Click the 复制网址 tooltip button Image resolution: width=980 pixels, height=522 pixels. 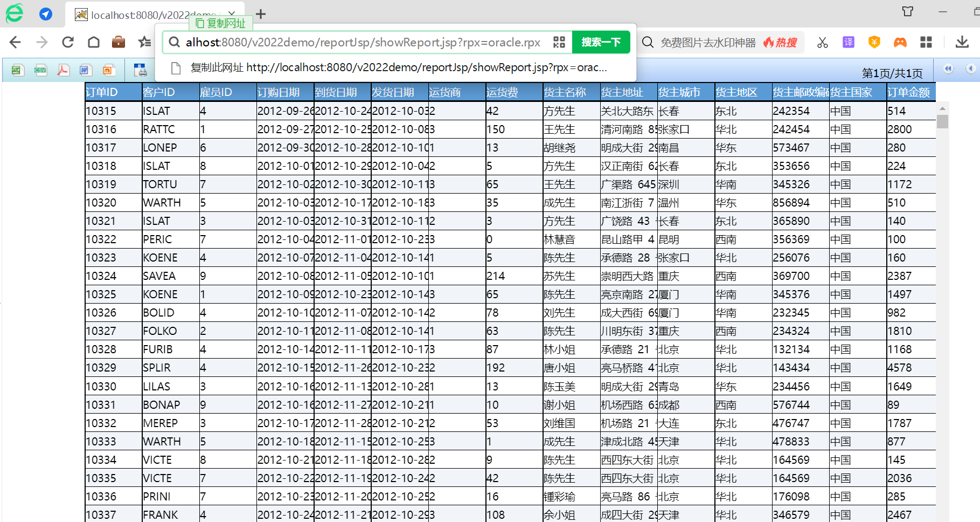tap(221, 23)
